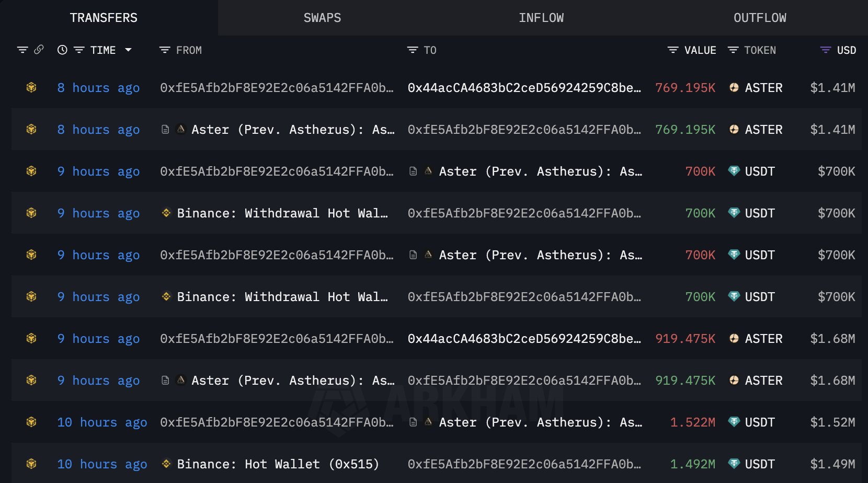Open the general filter at far left of header
The image size is (868, 483).
tap(22, 50)
